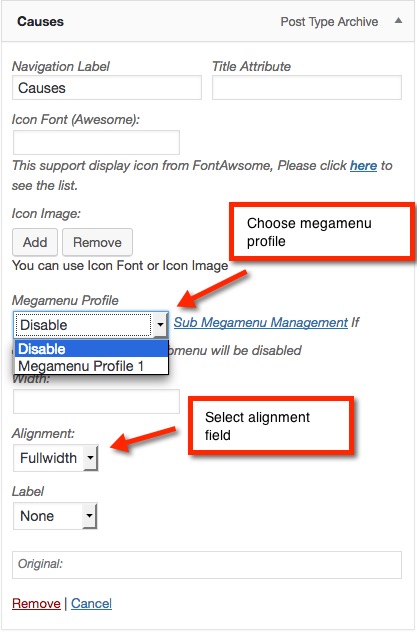The image size is (417, 633).
Task: Open the FontAwesome 'here' link
Action: [363, 166]
